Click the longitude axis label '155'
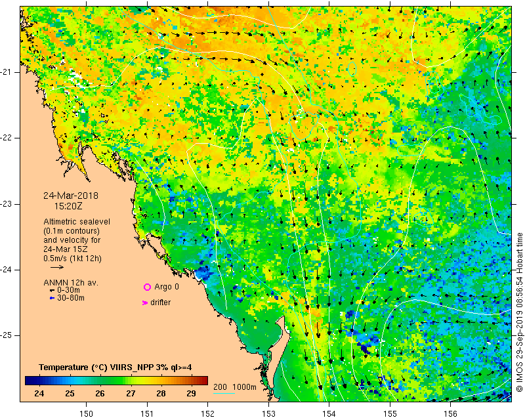The width and height of the screenshot is (525, 420). click(390, 414)
